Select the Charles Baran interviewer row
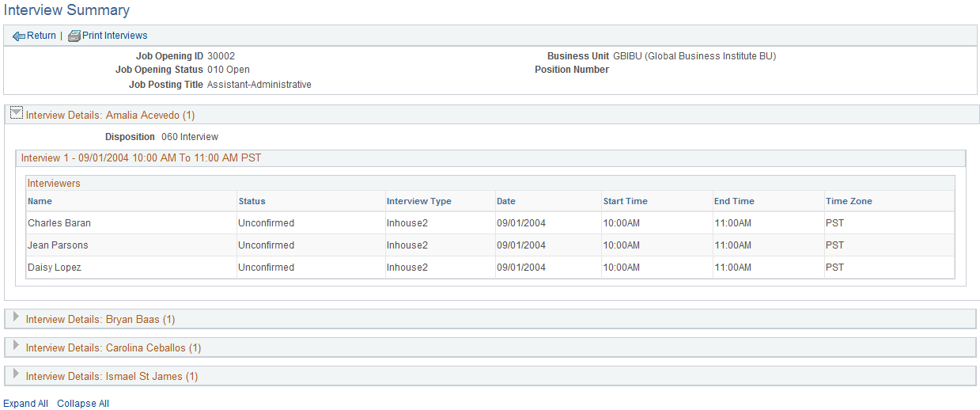Viewport: 980px width, 410px height. point(490,223)
